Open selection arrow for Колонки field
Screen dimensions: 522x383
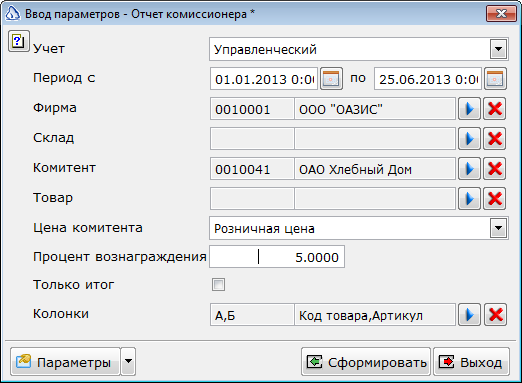[469, 314]
